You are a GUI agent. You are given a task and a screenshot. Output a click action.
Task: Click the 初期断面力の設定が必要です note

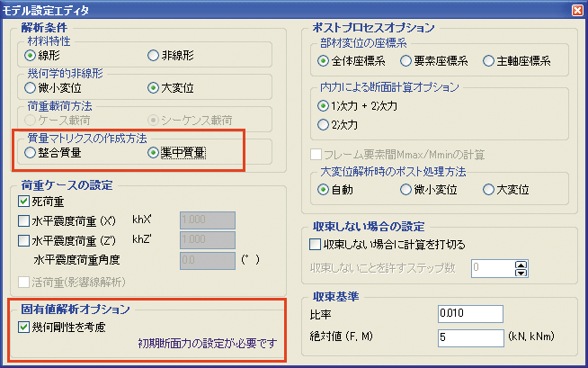208,343
